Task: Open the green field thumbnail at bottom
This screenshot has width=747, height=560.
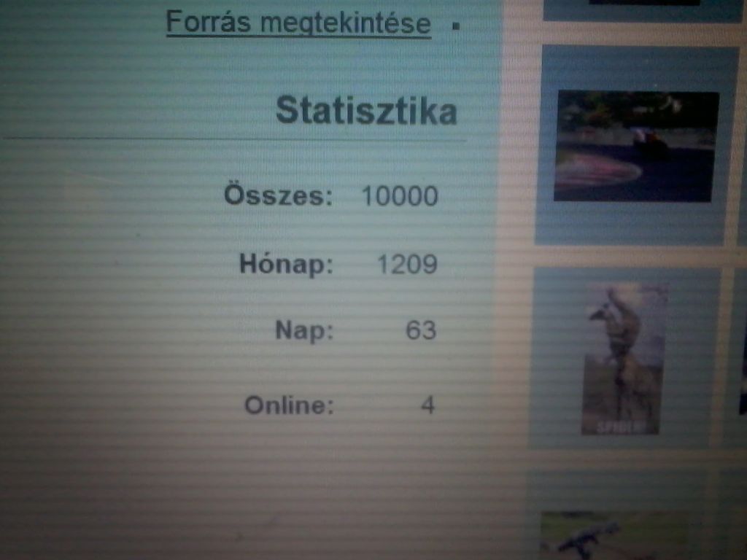Action: click(x=614, y=535)
